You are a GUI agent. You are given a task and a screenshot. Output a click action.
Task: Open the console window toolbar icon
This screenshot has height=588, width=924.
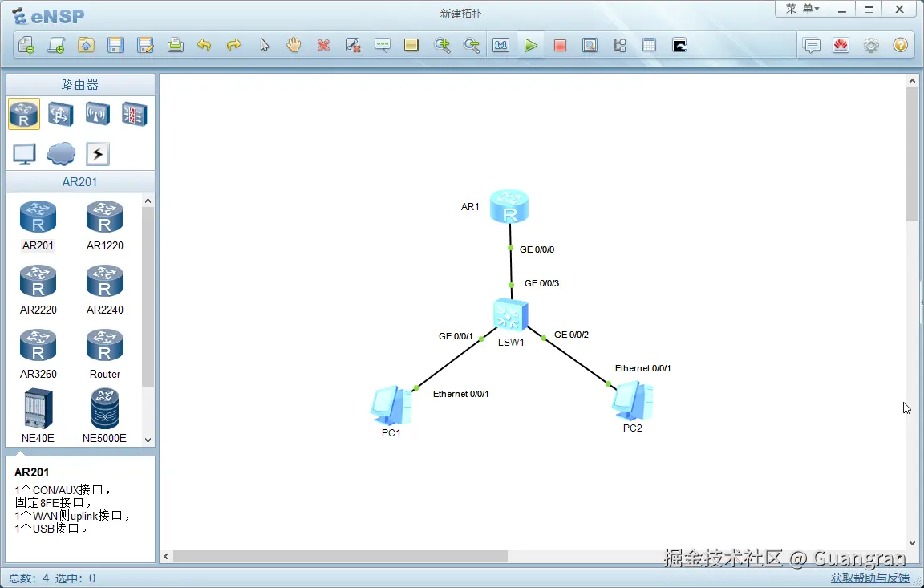click(679, 46)
